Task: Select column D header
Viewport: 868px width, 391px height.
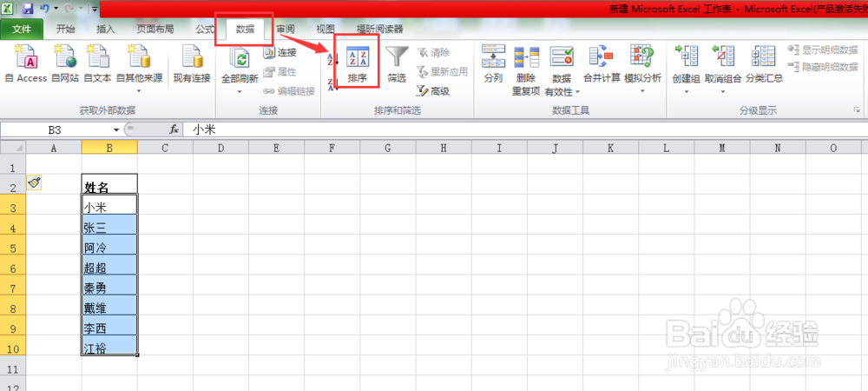Action: (220, 148)
